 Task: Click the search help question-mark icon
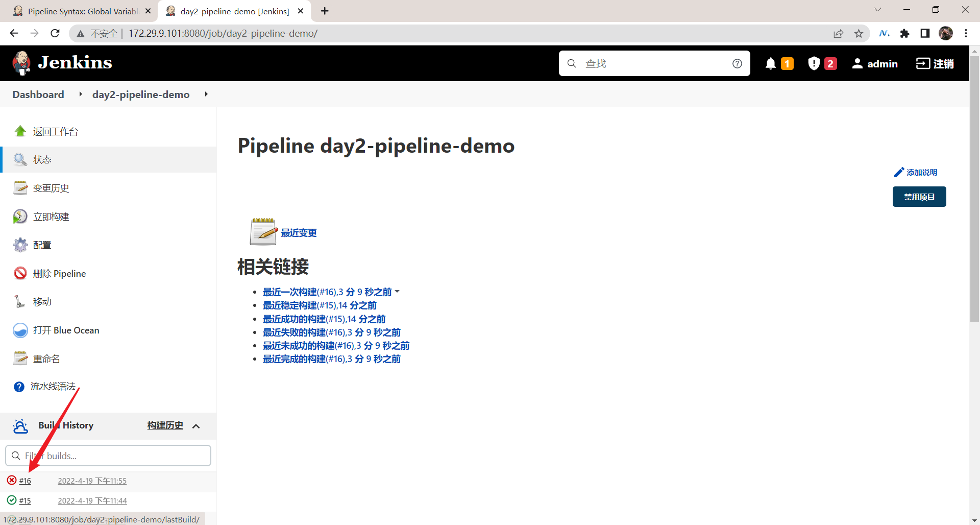pyautogui.click(x=737, y=63)
